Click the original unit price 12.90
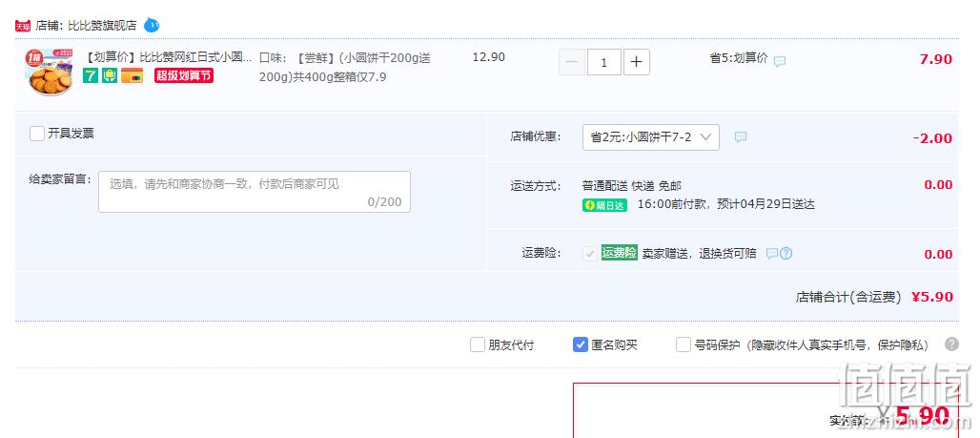The width and height of the screenshot is (980, 438). (489, 57)
